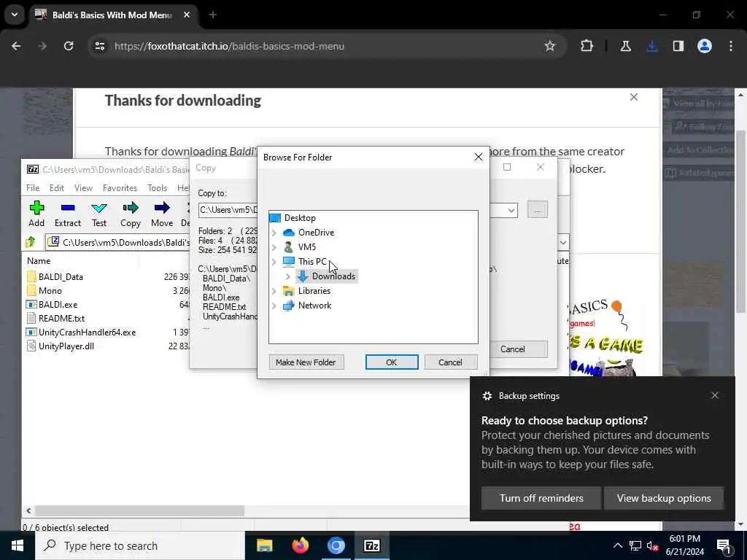The width and height of the screenshot is (747, 560).
Task: Open the Favorites menu in 7-Zip
Action: [x=120, y=187]
